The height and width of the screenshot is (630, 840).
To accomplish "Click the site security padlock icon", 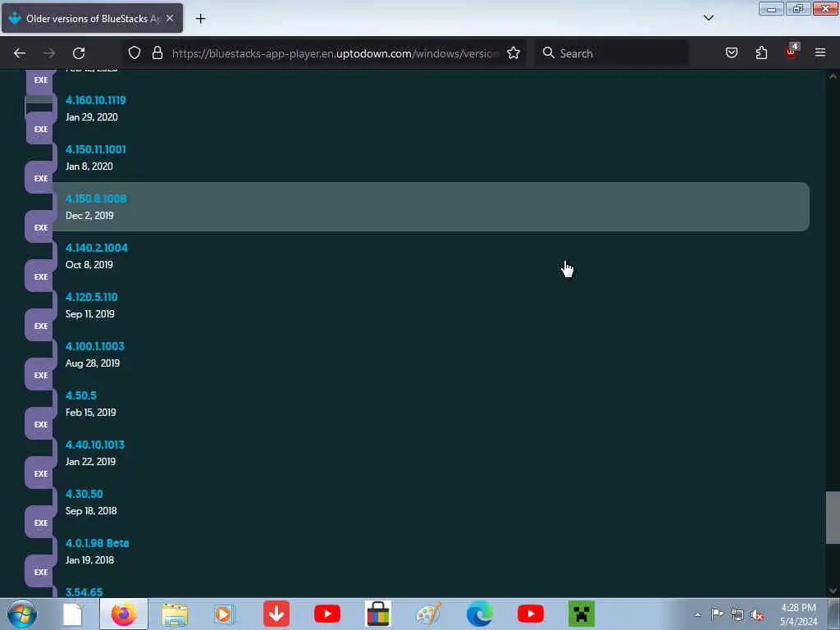I will click(x=157, y=52).
